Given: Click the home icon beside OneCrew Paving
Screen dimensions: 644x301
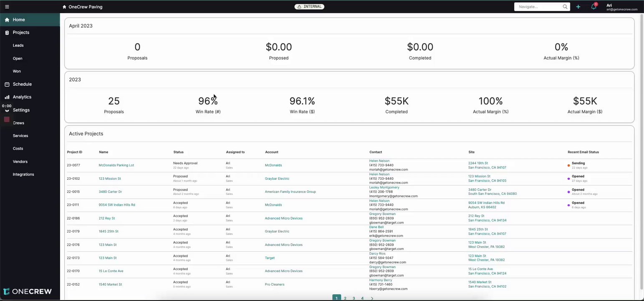Looking at the screenshot, I should coord(64,7).
